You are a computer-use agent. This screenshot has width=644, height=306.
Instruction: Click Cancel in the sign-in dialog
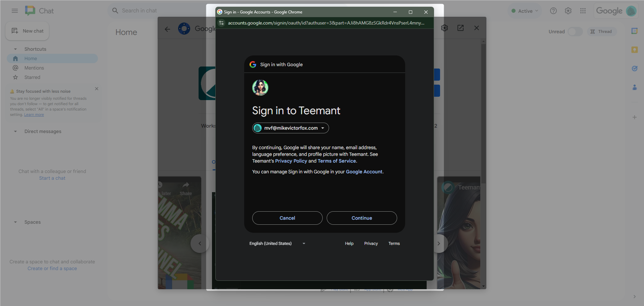tap(287, 218)
